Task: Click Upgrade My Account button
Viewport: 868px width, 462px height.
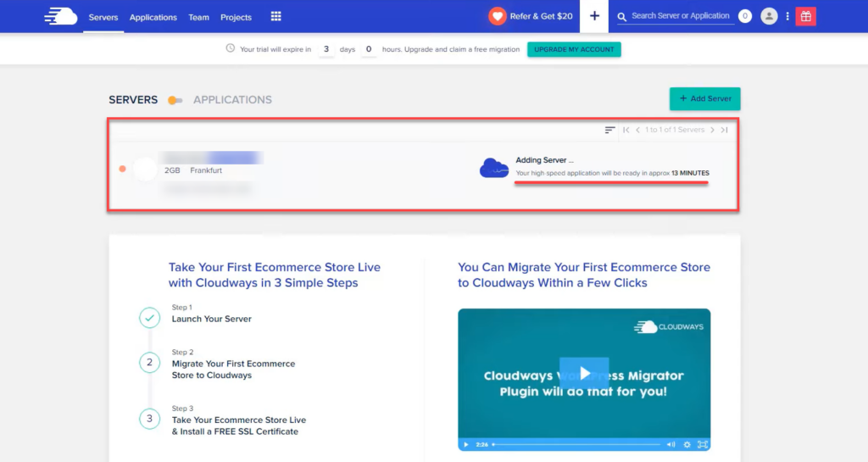Action: (x=574, y=49)
